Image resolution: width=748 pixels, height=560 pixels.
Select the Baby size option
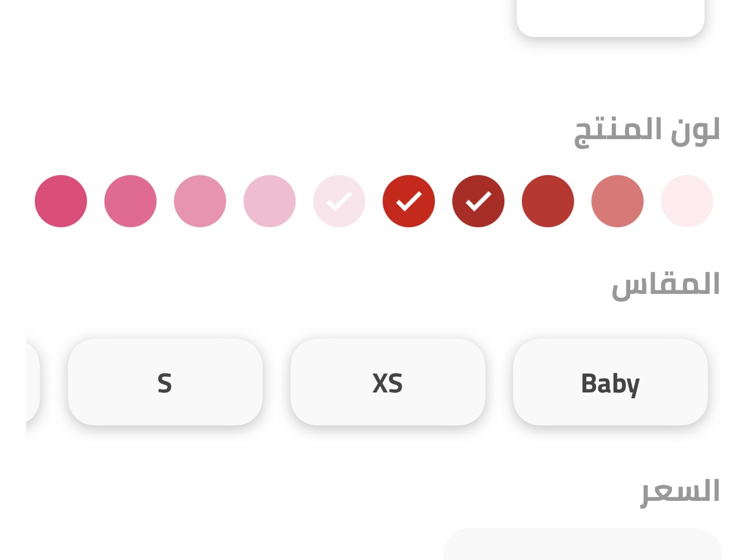click(x=611, y=382)
